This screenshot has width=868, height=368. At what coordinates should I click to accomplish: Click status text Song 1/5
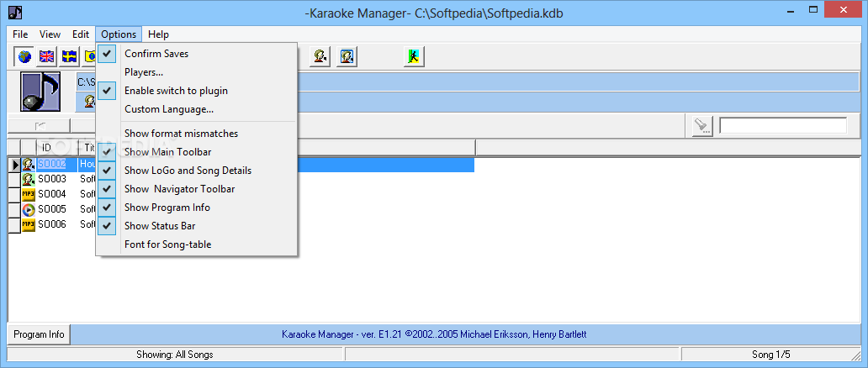coord(771,355)
